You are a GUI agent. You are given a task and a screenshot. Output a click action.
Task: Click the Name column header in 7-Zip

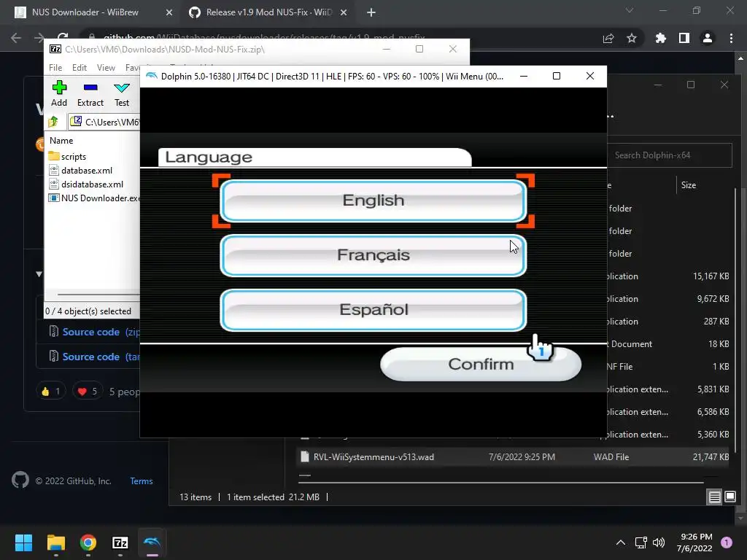tap(61, 141)
